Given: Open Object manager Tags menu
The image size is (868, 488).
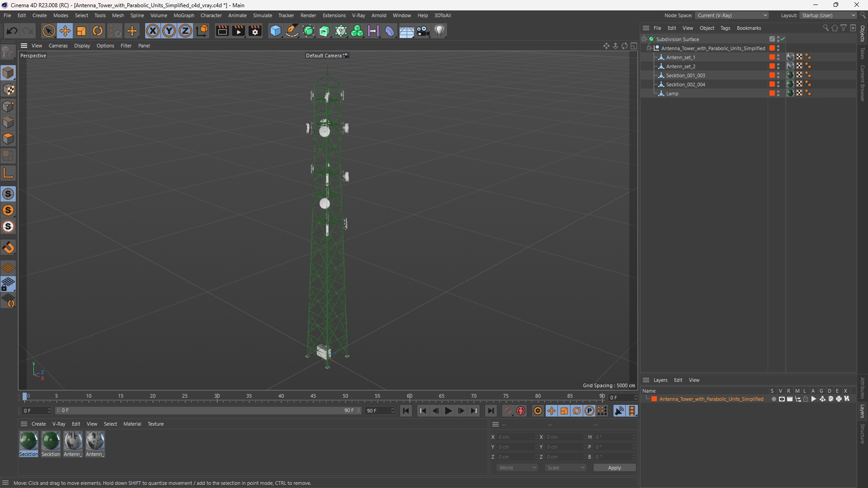Looking at the screenshot, I should (x=725, y=28).
